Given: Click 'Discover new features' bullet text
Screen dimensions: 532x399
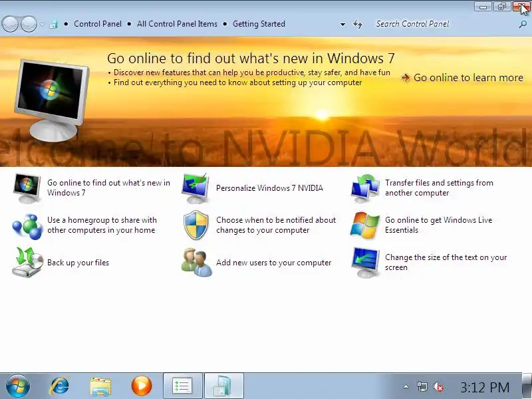Looking at the screenshot, I should (x=252, y=72).
